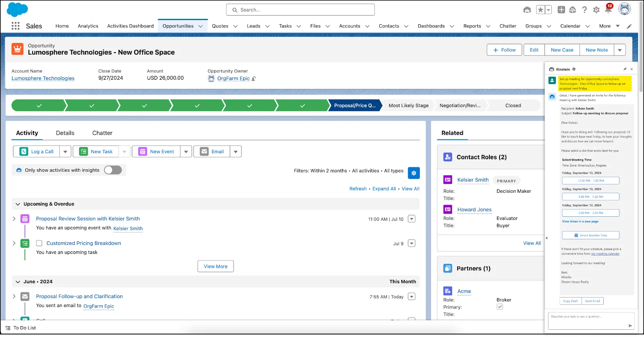Click the Contact Roles icon
Screen dimensions: 644x337
pos(448,157)
